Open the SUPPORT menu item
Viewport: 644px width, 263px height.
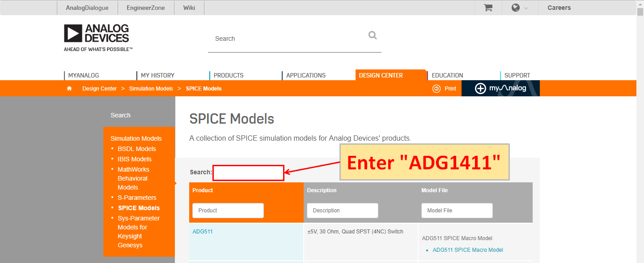[x=517, y=75]
